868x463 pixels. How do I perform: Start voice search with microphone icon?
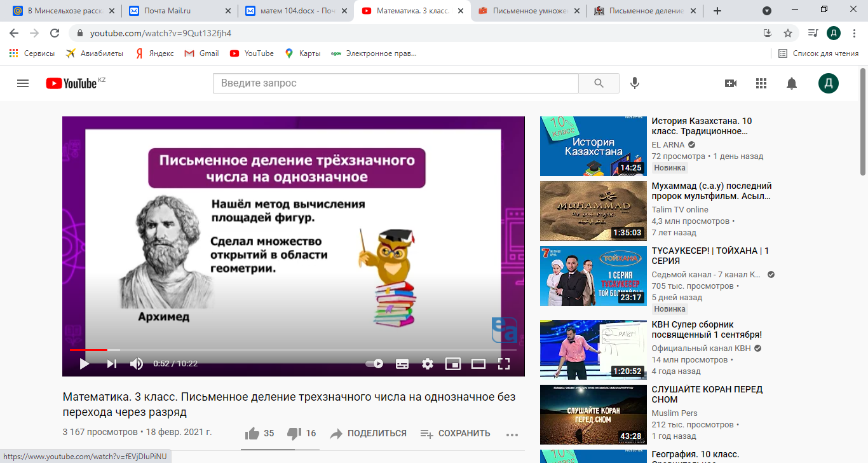[x=634, y=83]
